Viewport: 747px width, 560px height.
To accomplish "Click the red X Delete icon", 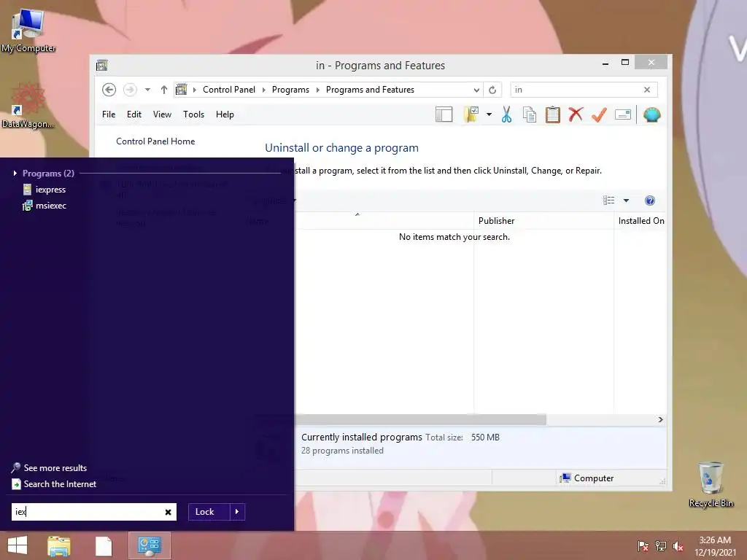I will 576,114.
